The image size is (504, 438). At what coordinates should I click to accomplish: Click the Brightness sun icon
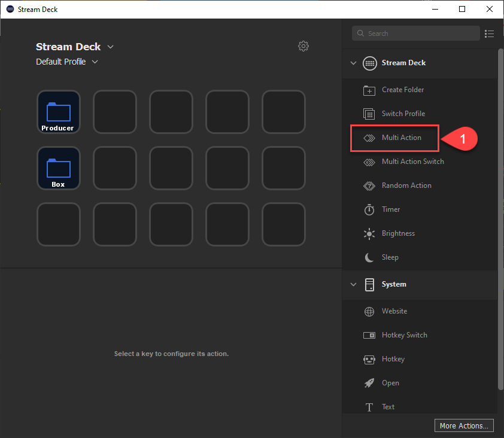coord(369,233)
